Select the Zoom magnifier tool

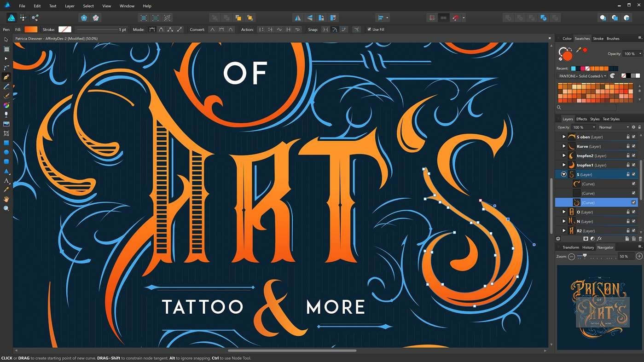[6, 208]
